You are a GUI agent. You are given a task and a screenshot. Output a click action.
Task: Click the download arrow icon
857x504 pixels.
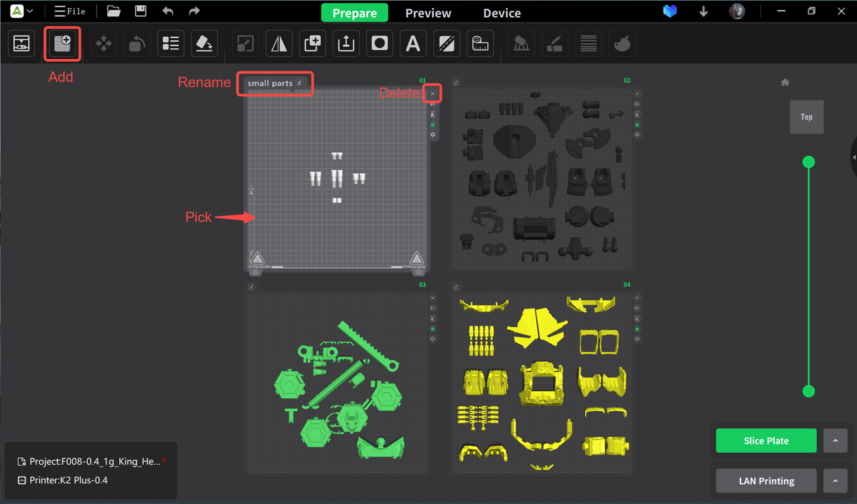coord(703,11)
